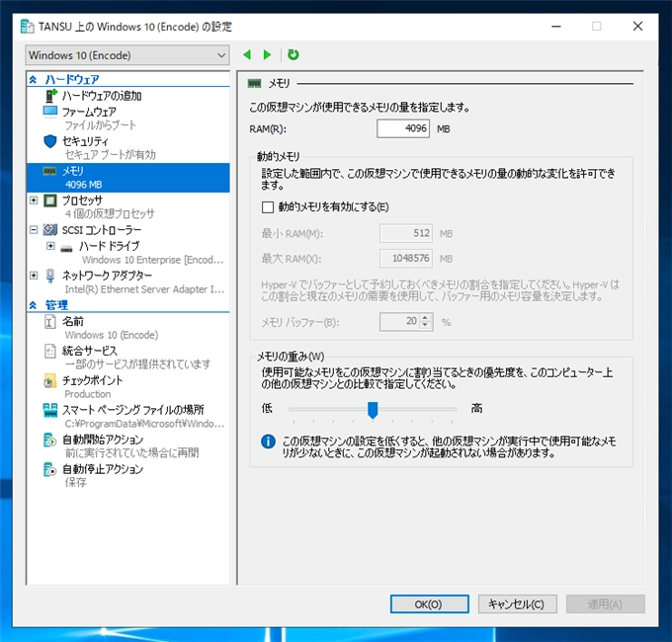Click the Automatic Stop Action (自動停止アクション) icon
The height and width of the screenshot is (642, 672).
coord(50,469)
